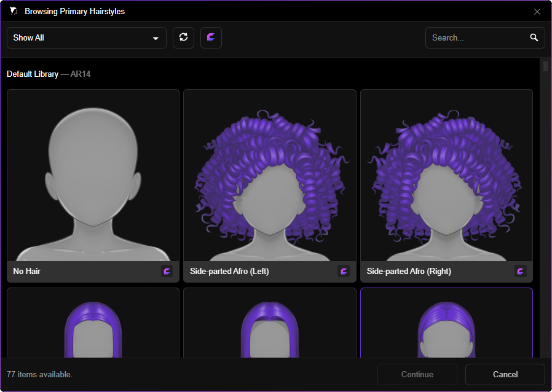Click the 'Side-parted Afro (Right)' label

click(409, 271)
